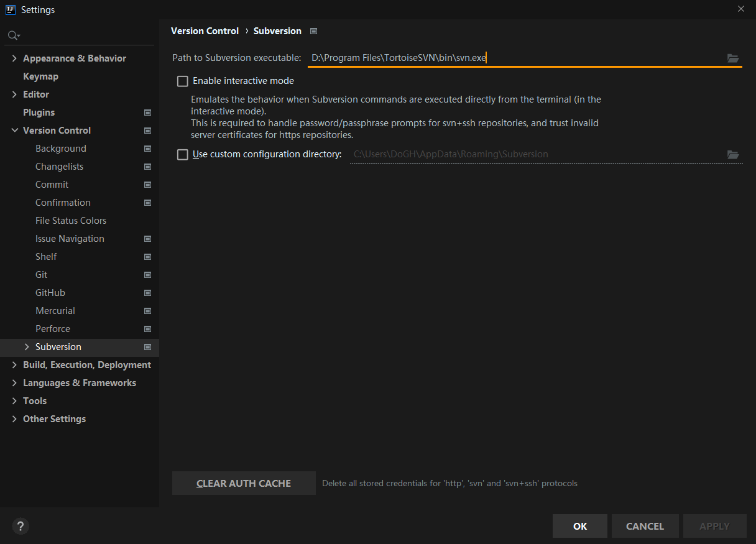Open the Plugins settings page

[x=39, y=113]
